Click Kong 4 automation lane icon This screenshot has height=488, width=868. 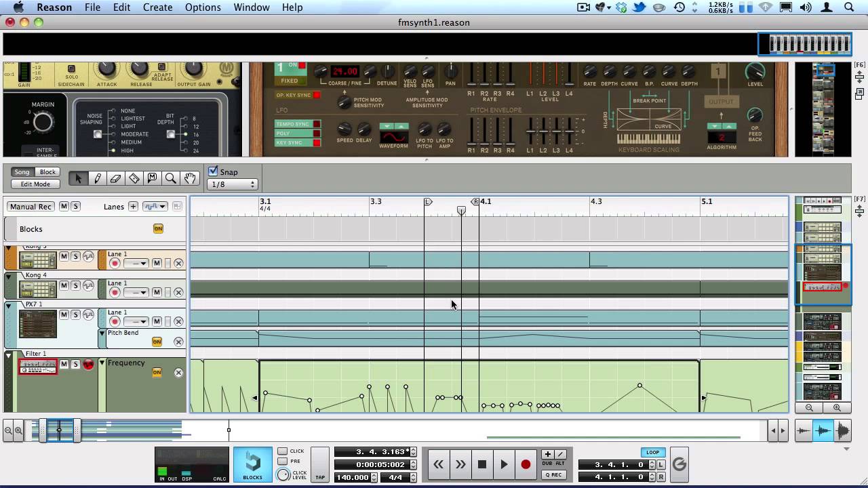pyautogui.click(x=88, y=285)
